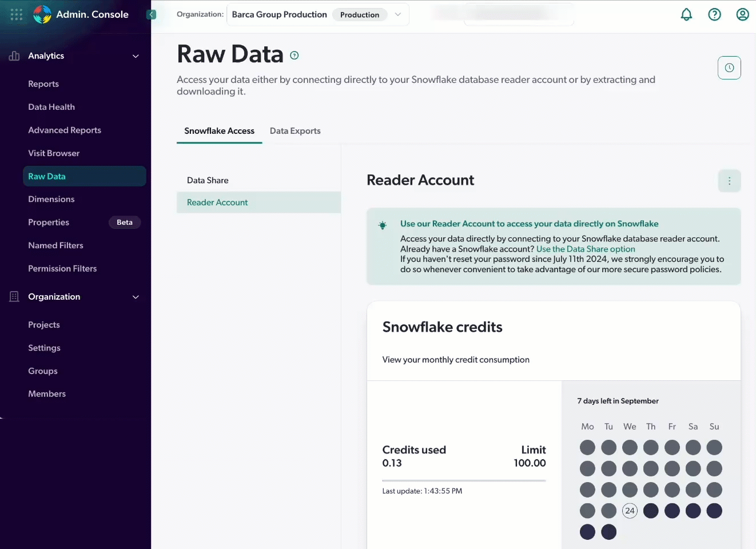Select the highlighted day 24 in calendar

click(630, 511)
